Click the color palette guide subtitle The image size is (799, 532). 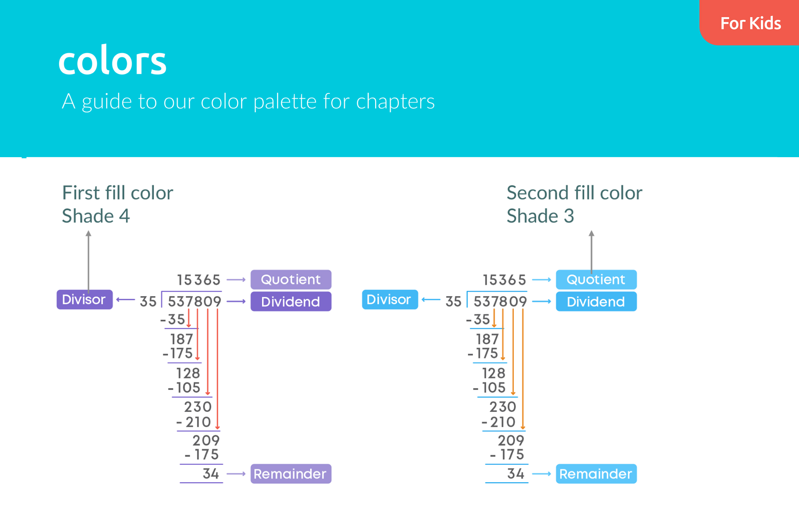coord(248,101)
